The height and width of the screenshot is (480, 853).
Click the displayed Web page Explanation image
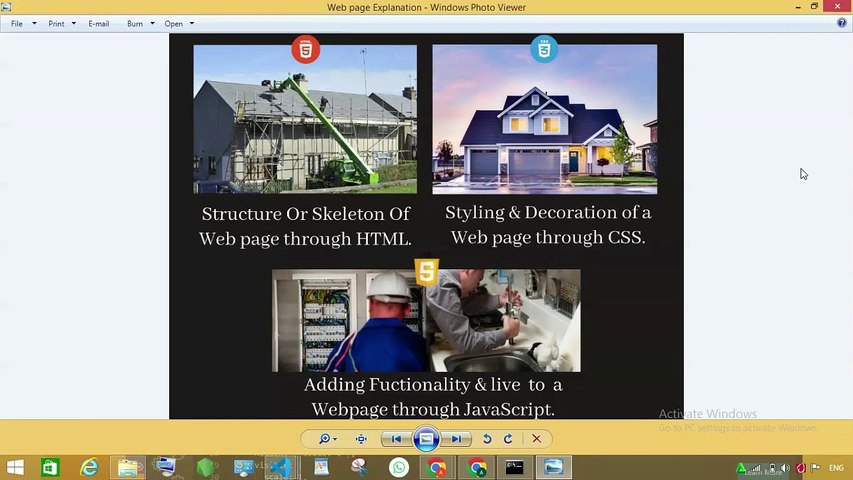click(426, 226)
